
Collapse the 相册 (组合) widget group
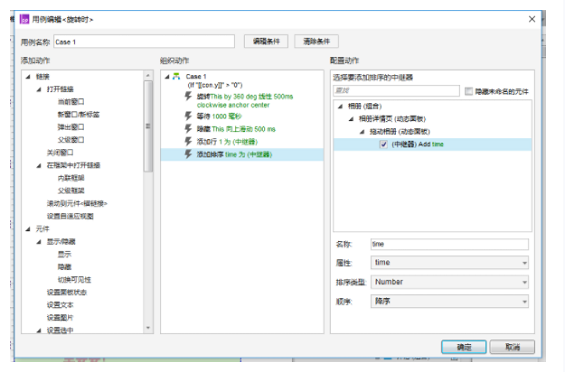coord(340,106)
